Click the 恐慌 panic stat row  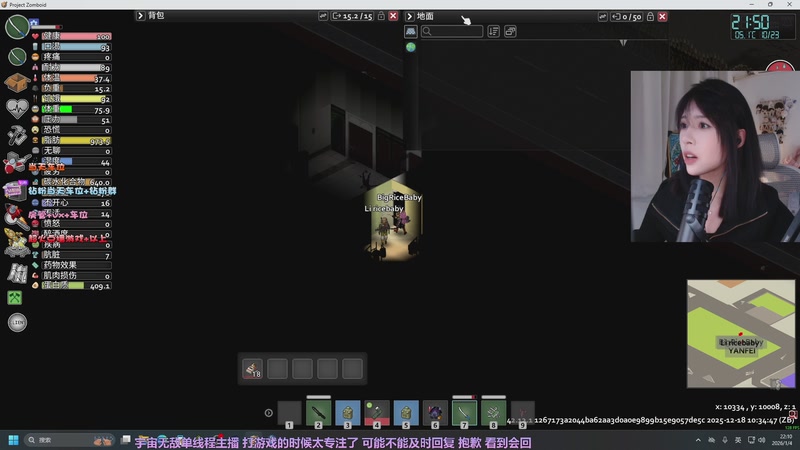coord(76,130)
